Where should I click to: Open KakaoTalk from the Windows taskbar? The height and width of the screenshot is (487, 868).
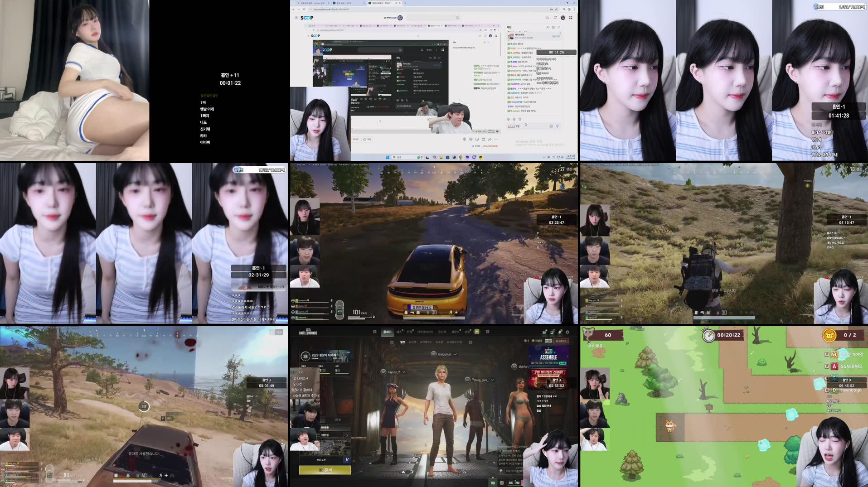(x=480, y=157)
